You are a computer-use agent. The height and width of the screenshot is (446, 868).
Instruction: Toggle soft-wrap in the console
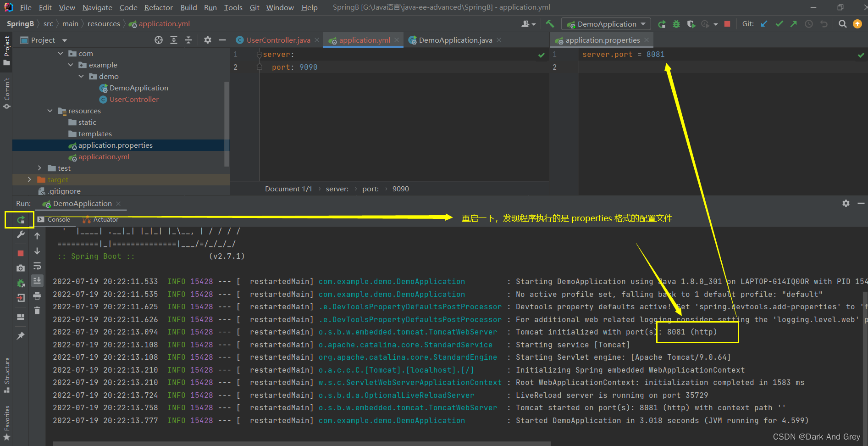point(37,266)
